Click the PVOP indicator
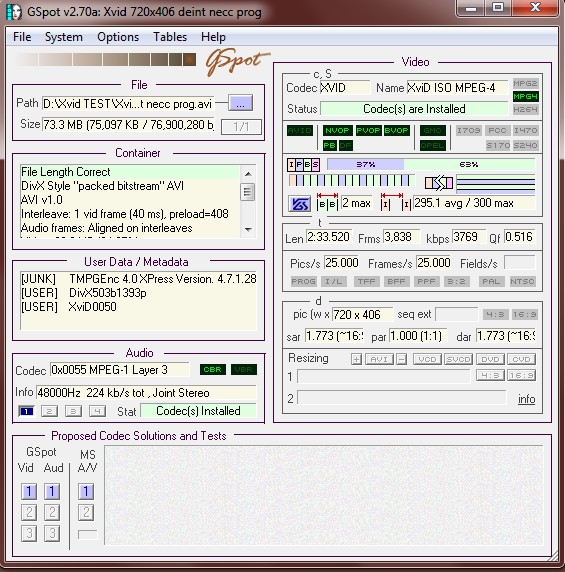The image size is (565, 572). (368, 130)
